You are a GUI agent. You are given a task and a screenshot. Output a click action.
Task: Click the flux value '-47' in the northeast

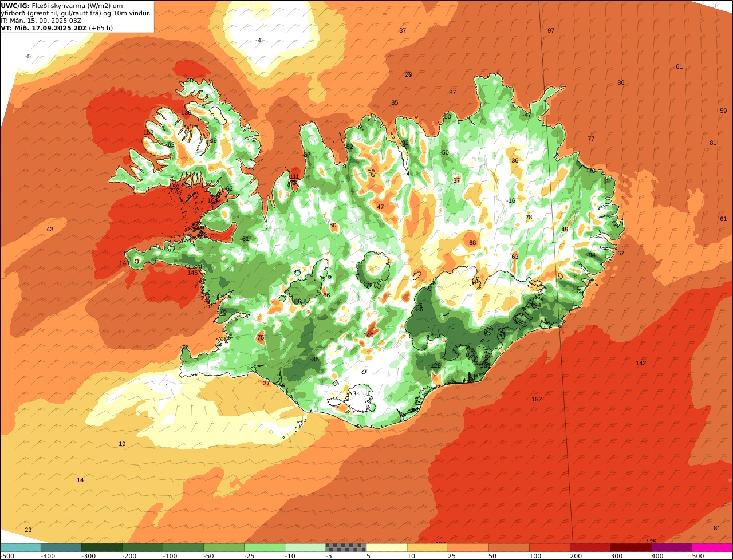click(526, 115)
